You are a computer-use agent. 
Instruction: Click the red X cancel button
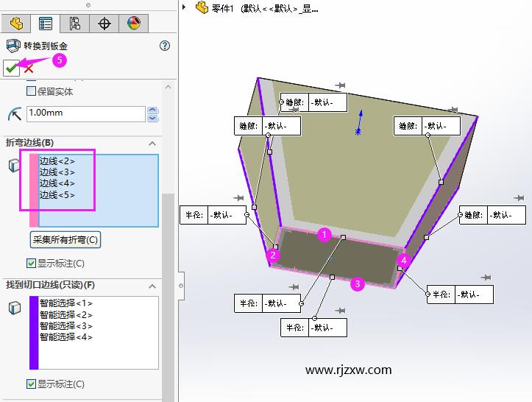click(x=29, y=68)
